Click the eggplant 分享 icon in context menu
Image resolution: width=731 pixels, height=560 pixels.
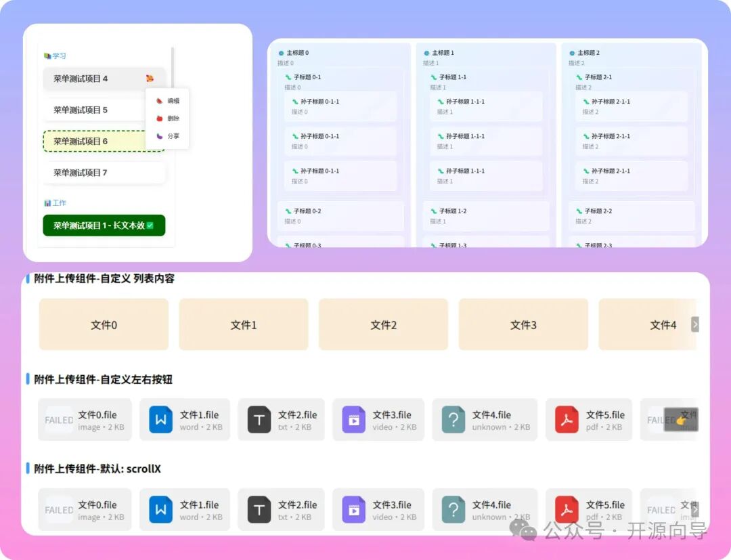(x=158, y=135)
